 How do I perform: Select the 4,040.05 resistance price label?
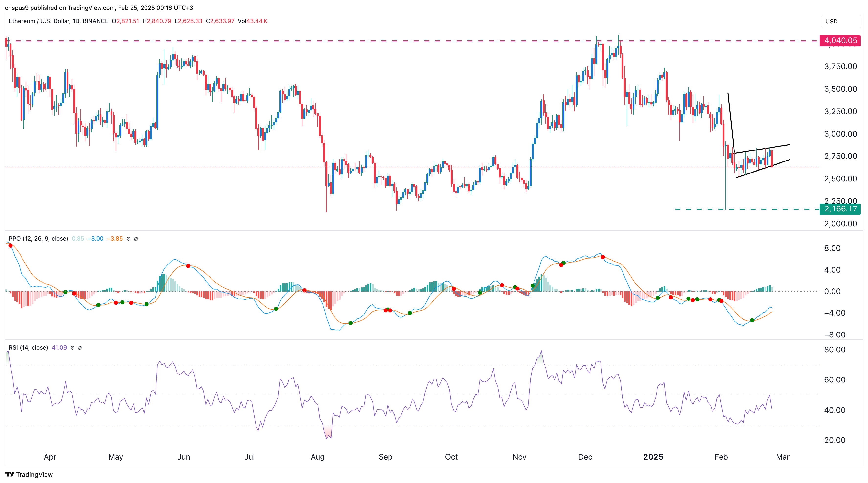840,40
